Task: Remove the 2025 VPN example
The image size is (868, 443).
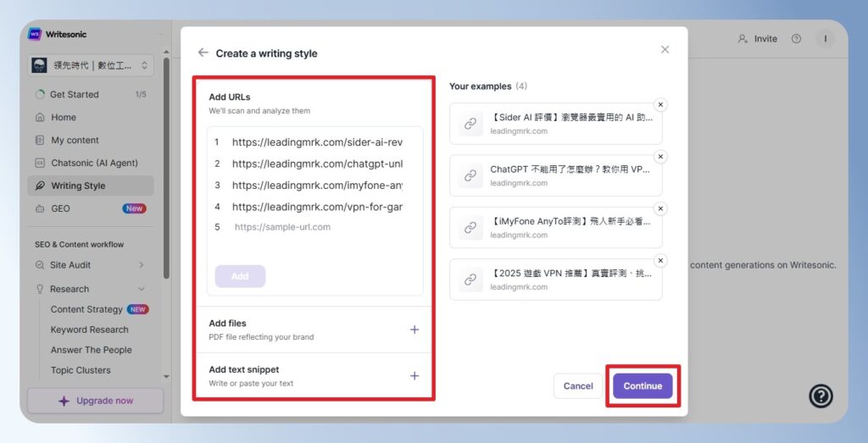Action: click(x=659, y=261)
